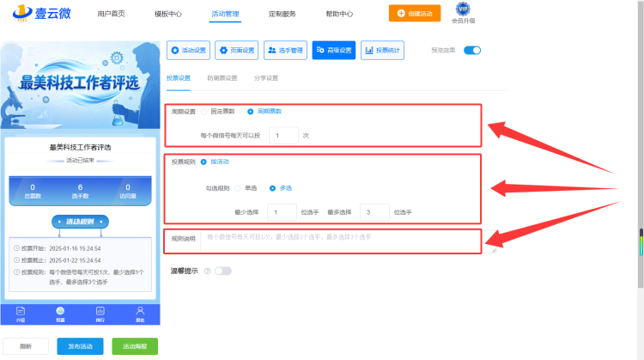Click the blue 发布活动 button
The image size is (644, 360).
[80, 346]
